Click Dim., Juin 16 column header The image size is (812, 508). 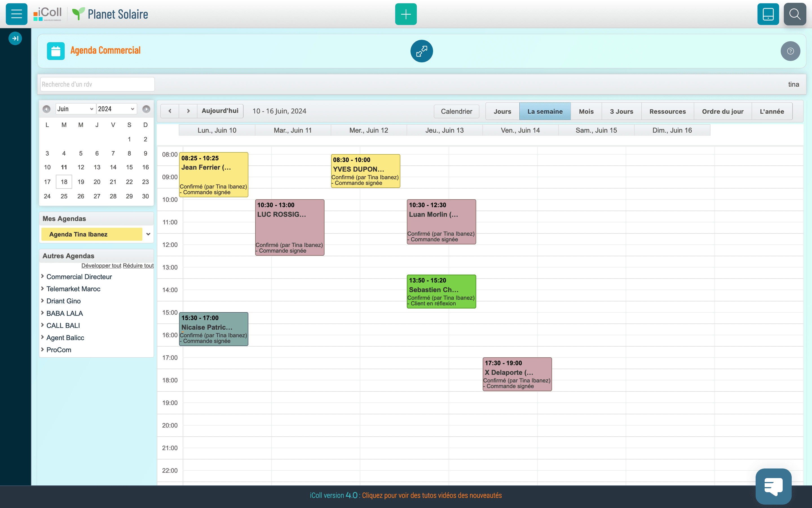click(x=672, y=130)
